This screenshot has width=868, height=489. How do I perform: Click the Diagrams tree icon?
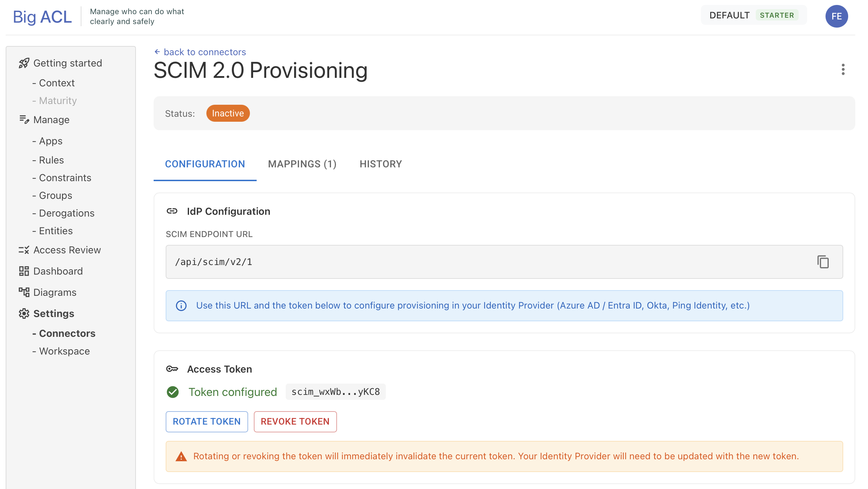click(24, 292)
